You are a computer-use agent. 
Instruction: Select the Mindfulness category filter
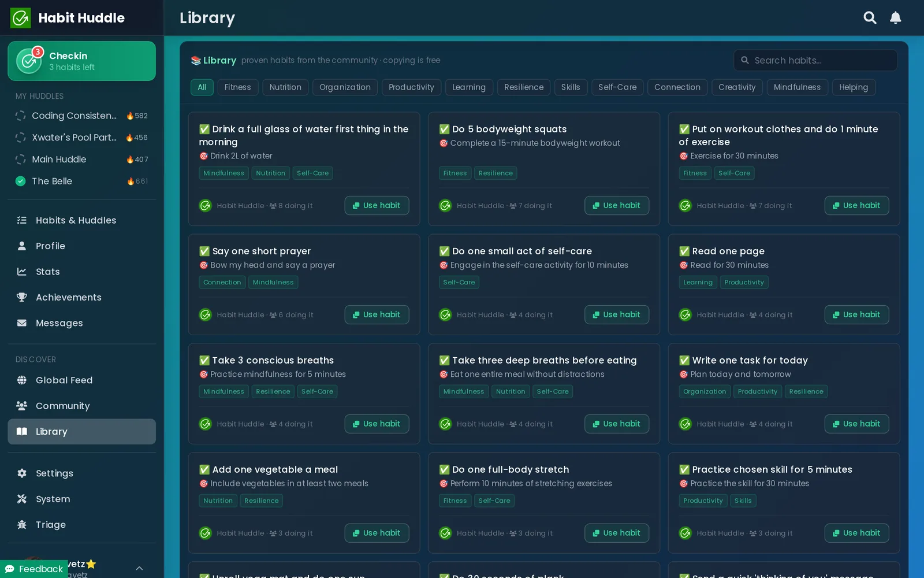coord(797,87)
